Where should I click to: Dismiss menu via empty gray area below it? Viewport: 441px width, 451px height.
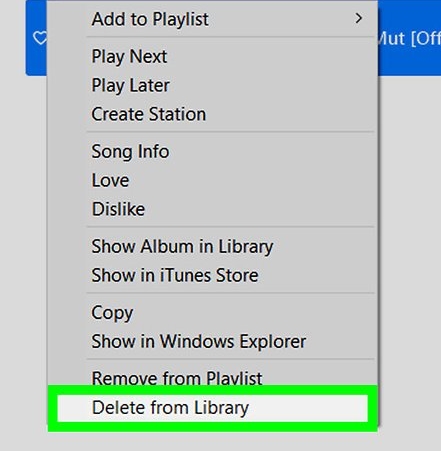point(212,442)
